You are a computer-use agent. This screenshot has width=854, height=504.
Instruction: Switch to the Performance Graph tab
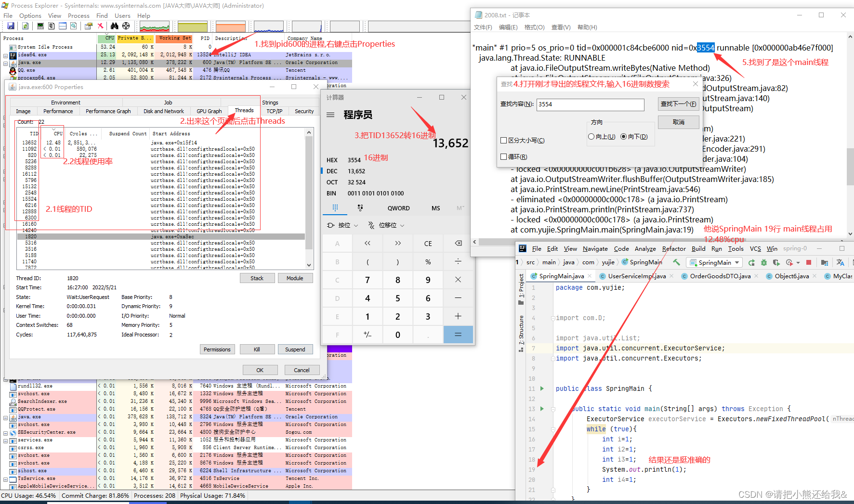[x=108, y=111]
